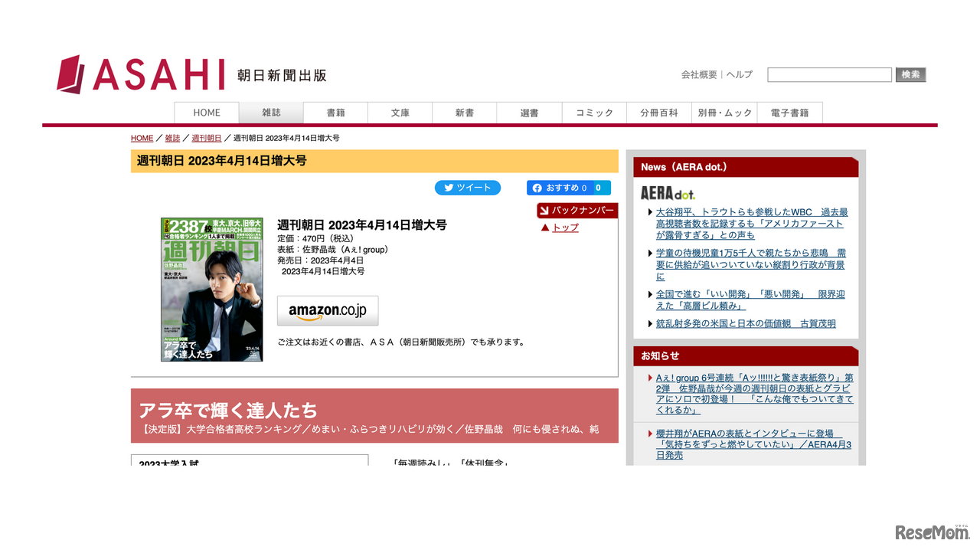Click the ツイート Twitter button
Viewport: 980px width, 550px height.
tap(468, 188)
